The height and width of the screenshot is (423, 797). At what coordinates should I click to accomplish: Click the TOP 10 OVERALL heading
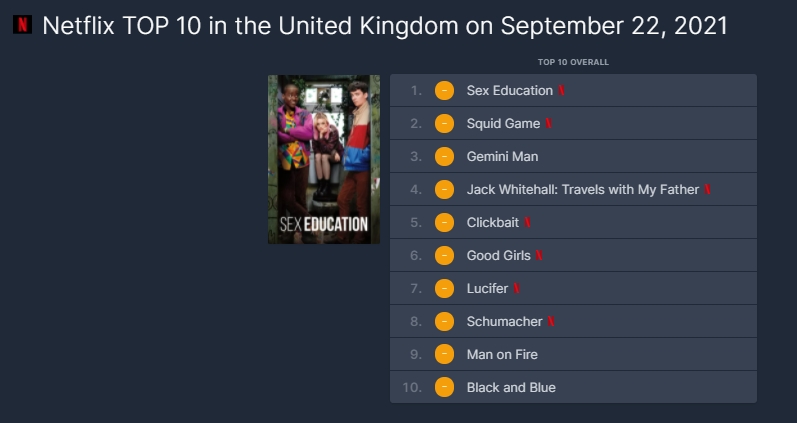pos(573,62)
